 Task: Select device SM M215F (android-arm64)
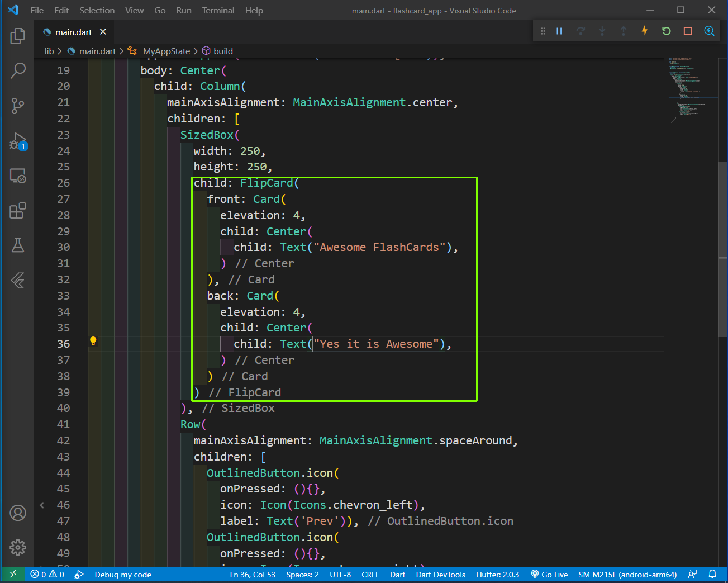pos(627,574)
